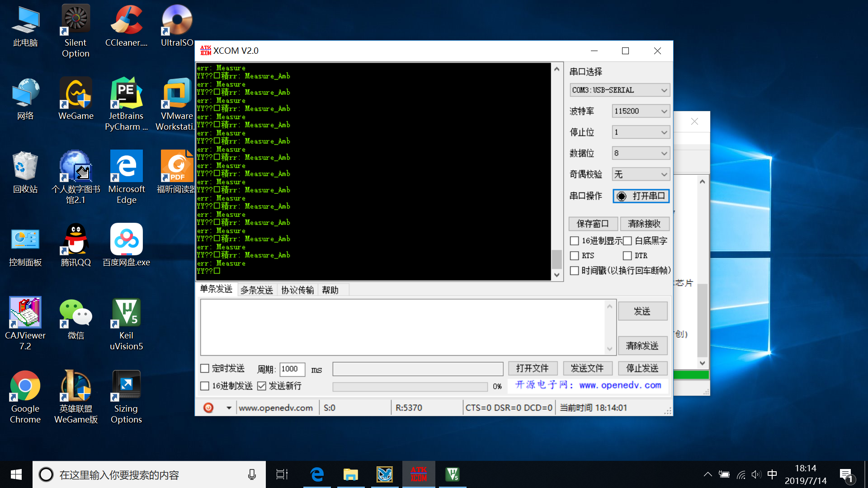Toggle the DTR checkbox
Viewport: 868px width, 488px height.
(627, 256)
